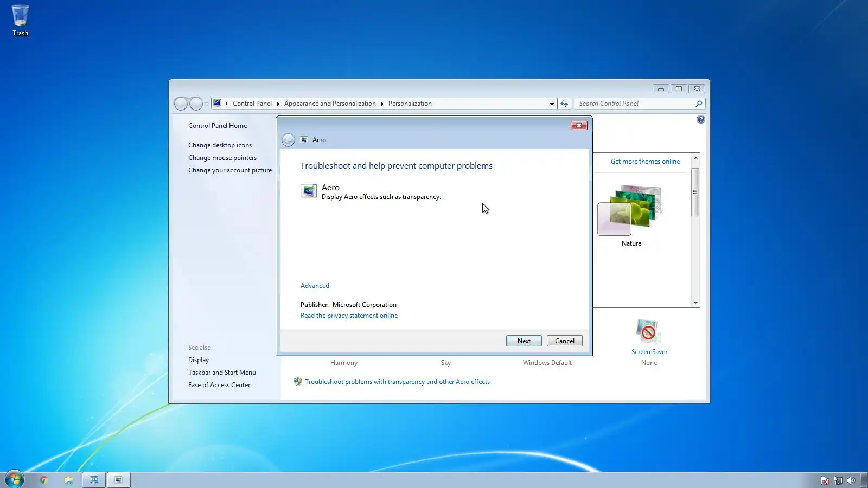Click Next in the Aero troubleshooter

(524, 341)
